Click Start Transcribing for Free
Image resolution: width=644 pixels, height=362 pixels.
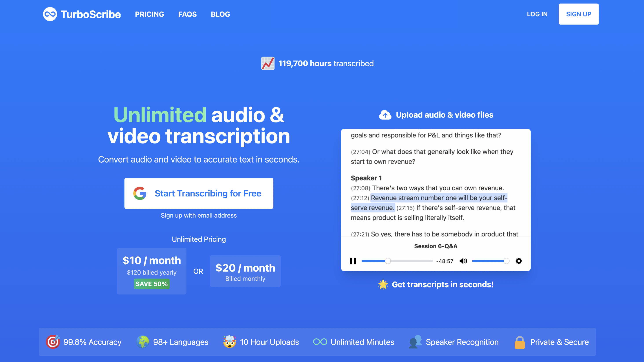[x=199, y=193]
